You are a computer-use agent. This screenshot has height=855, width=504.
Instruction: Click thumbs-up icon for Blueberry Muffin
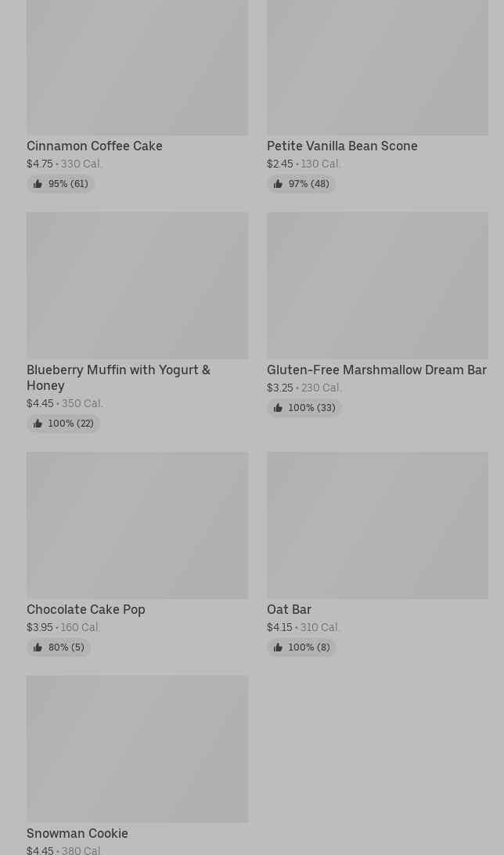tap(38, 424)
